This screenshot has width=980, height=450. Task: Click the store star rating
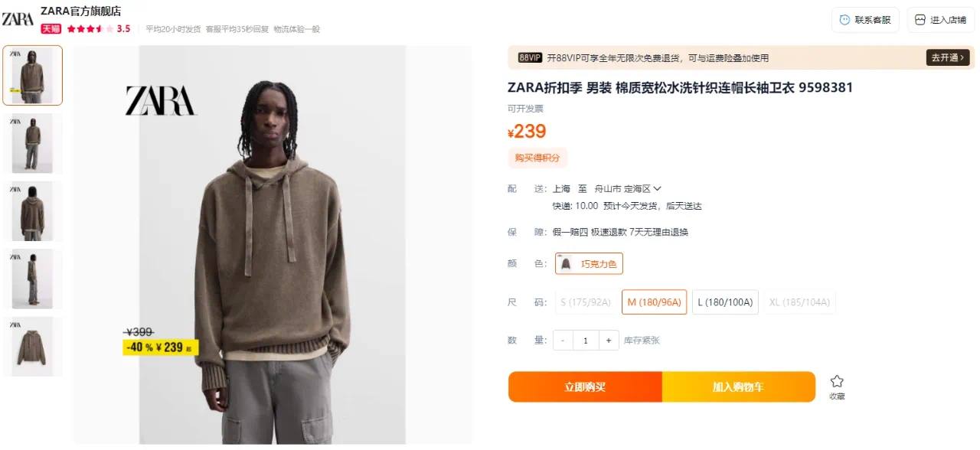pos(90,29)
